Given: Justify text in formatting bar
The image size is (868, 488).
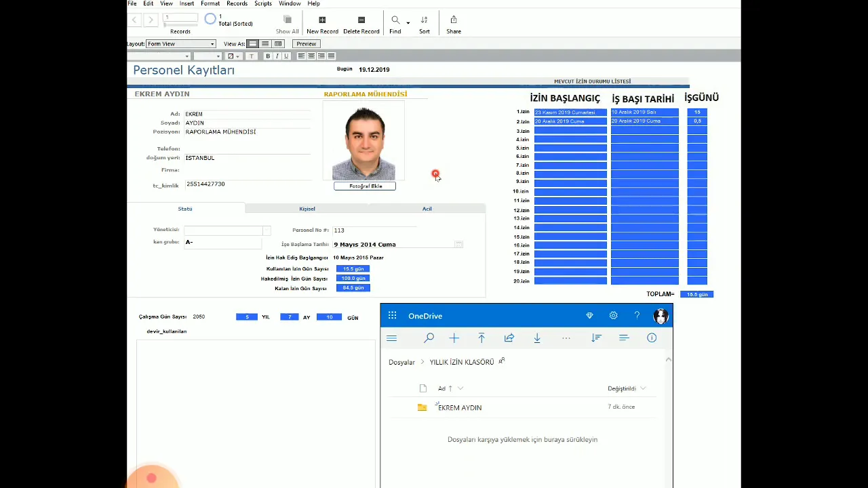Looking at the screenshot, I should click(x=331, y=56).
